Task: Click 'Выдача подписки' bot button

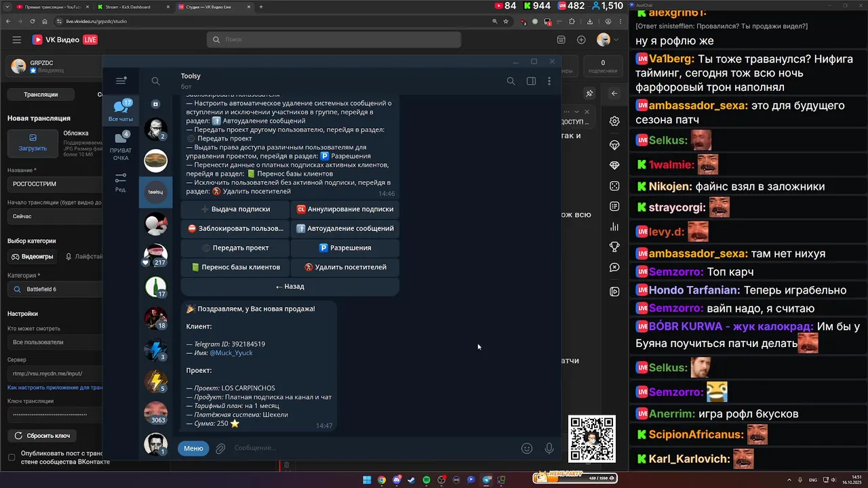Action: [235, 209]
